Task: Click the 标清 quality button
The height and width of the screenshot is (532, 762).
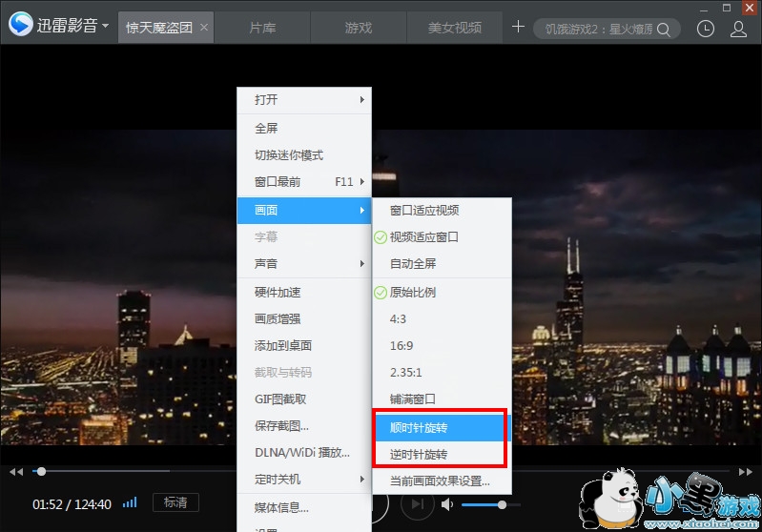Action: point(175,502)
